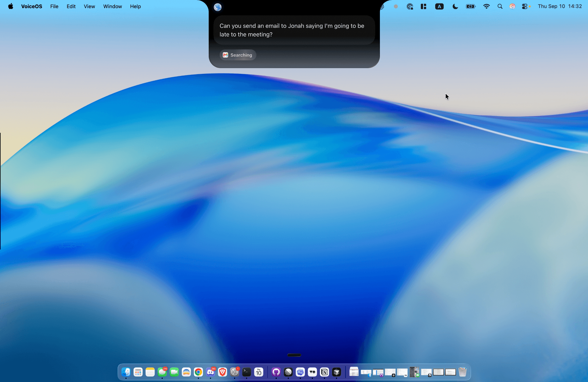Open the VoiceOS app menu
588x382 pixels.
(x=32, y=6)
